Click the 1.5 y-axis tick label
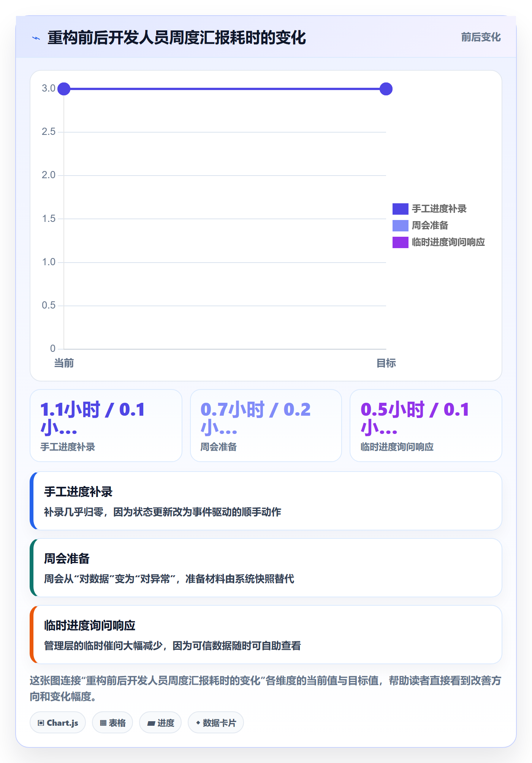Image resolution: width=532 pixels, height=763 pixels. 49,218
